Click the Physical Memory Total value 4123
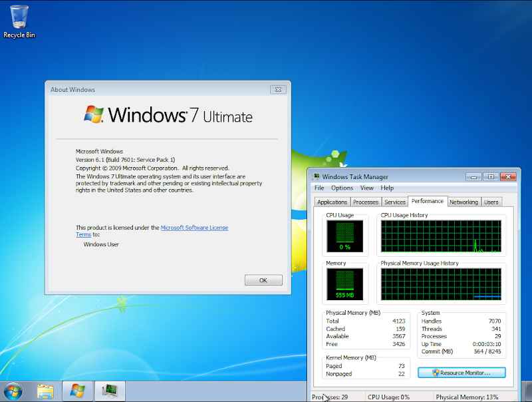The width and height of the screenshot is (532, 402). pos(398,321)
